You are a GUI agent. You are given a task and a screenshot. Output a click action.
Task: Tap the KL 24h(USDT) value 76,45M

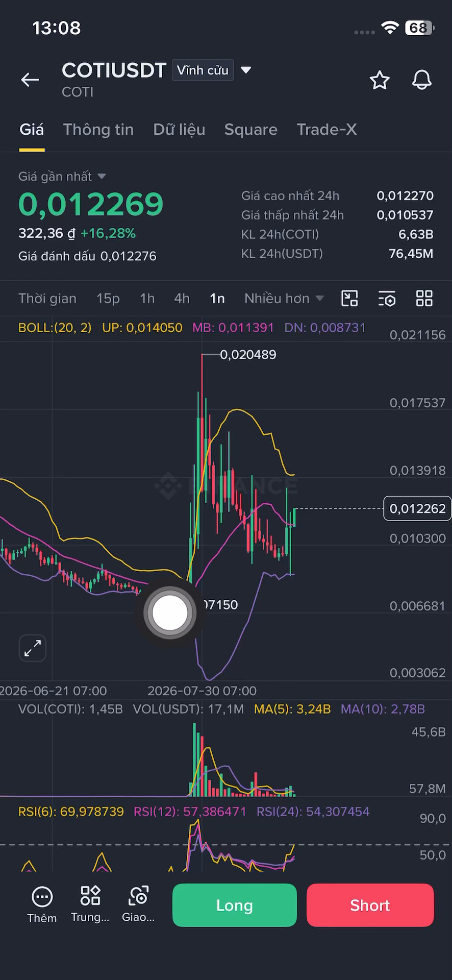[411, 254]
